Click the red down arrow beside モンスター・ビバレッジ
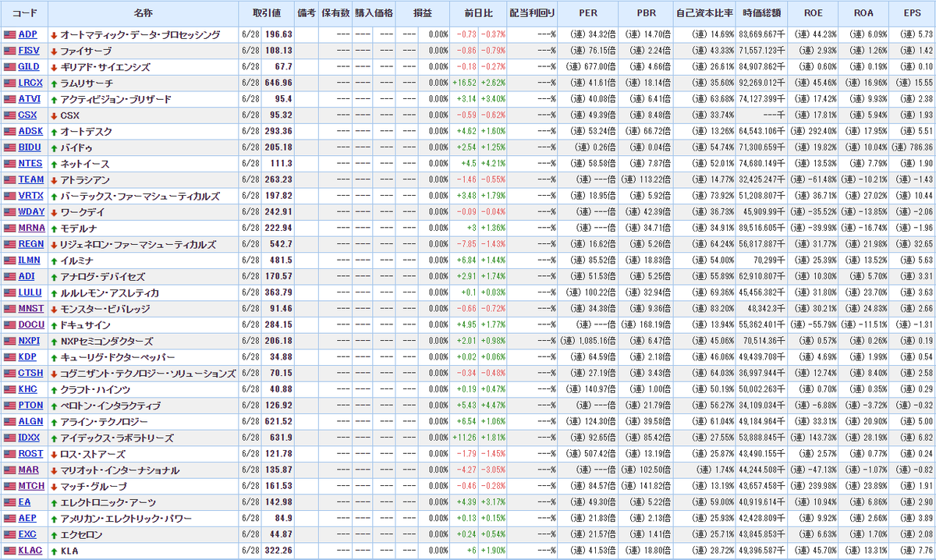936x560 pixels. 54,309
